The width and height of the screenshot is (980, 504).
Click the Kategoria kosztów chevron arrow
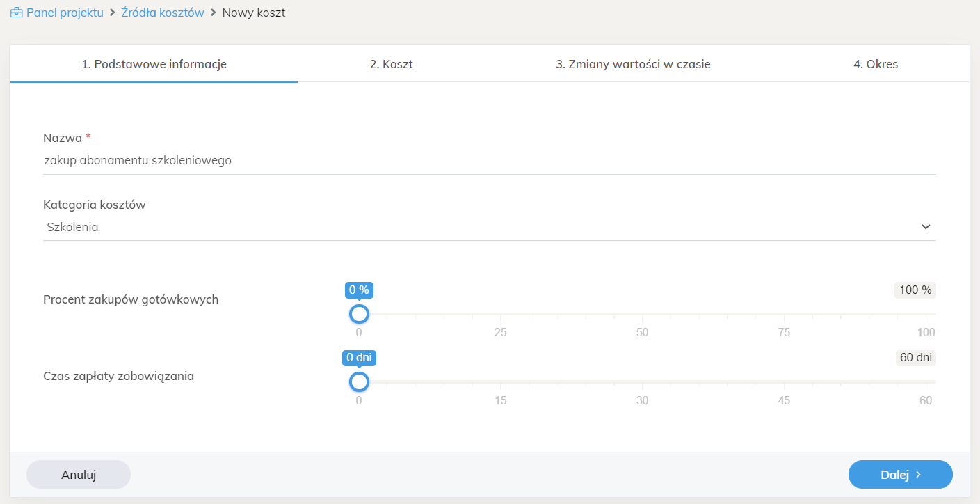pyautogui.click(x=926, y=227)
